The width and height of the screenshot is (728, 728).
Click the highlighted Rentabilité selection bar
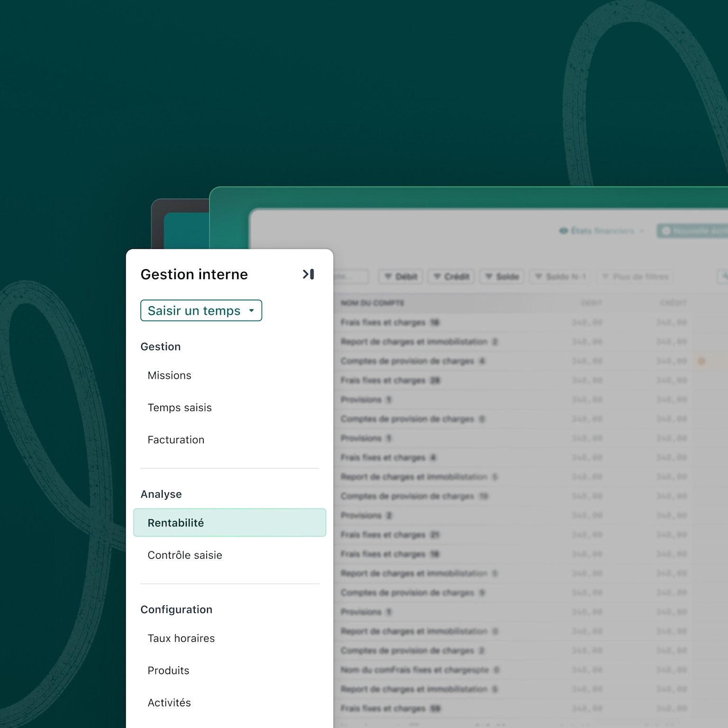229,523
